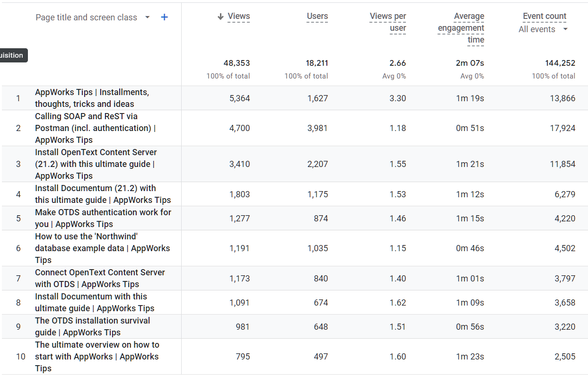The width and height of the screenshot is (588, 377).
Task: Add a secondary dimension with plus icon
Action: (164, 18)
